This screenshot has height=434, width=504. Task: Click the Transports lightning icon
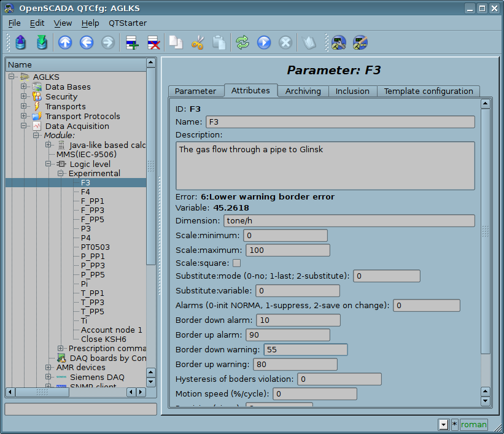[x=37, y=106]
